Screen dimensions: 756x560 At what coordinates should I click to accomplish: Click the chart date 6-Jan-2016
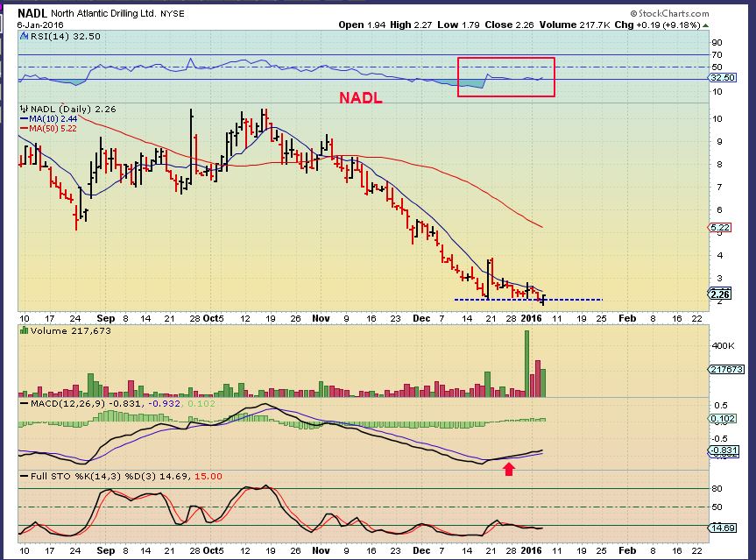click(40, 25)
